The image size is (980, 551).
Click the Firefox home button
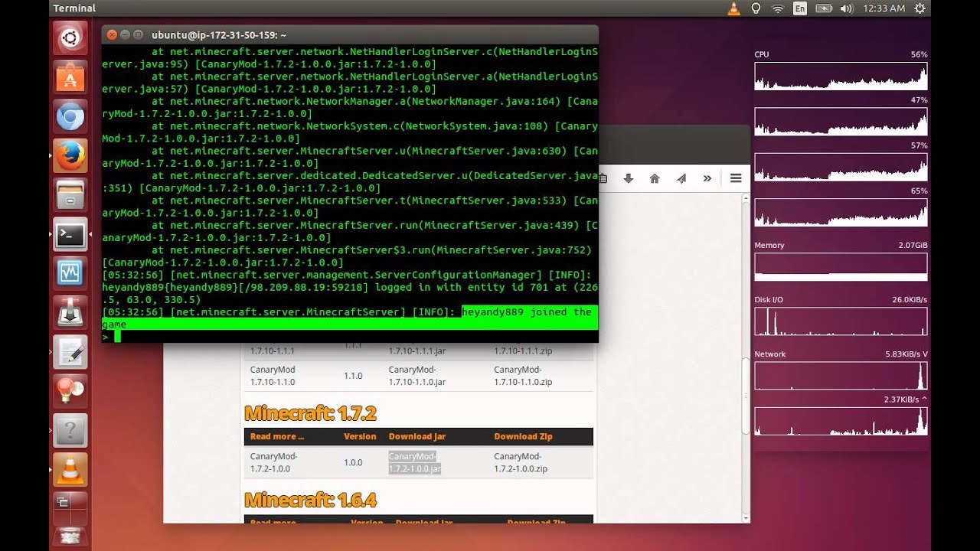point(655,178)
